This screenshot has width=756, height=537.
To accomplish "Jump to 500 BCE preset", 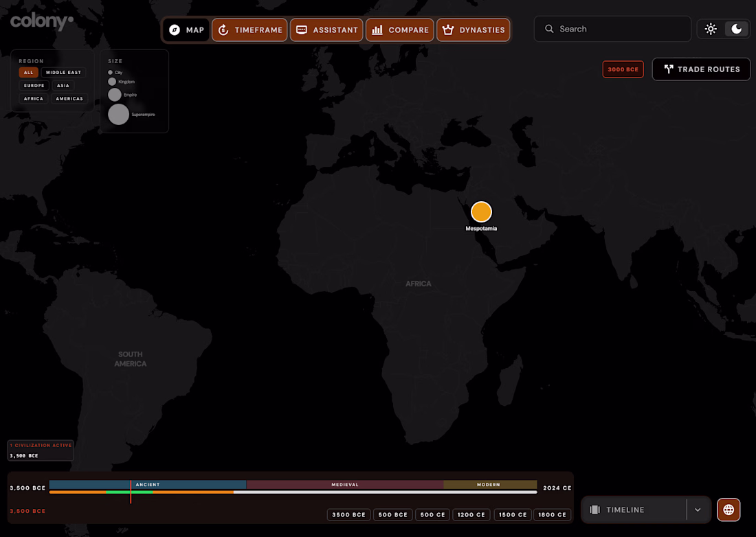I will [393, 514].
